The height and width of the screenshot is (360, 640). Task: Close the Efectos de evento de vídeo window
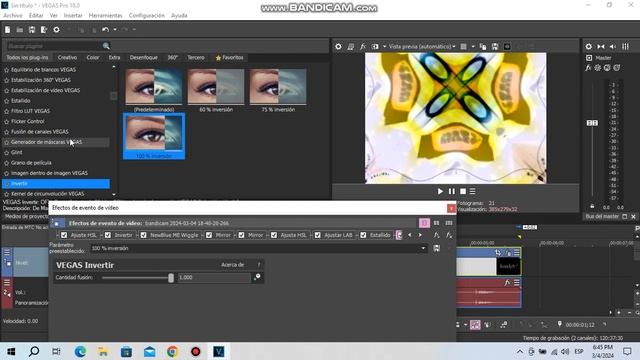451,208
